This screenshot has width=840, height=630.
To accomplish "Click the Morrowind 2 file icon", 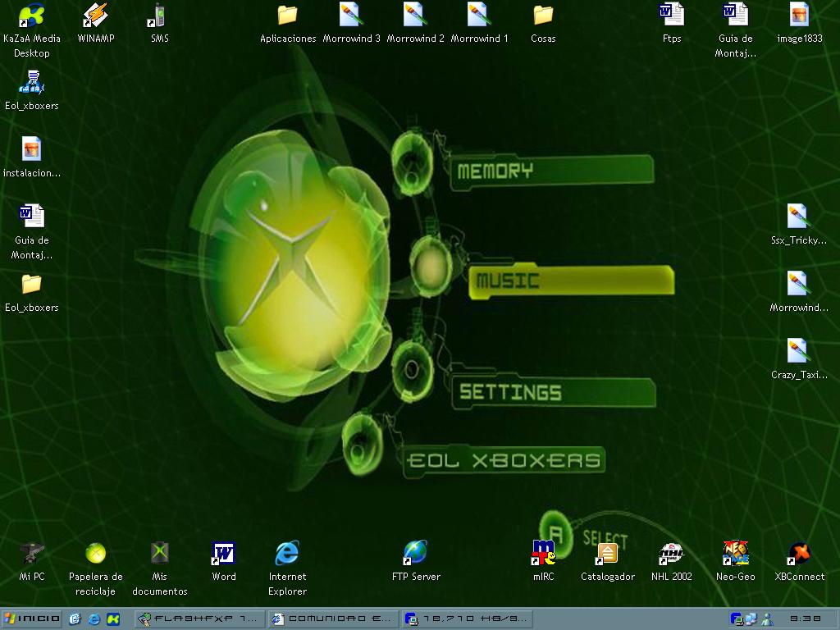I will 415,16.
